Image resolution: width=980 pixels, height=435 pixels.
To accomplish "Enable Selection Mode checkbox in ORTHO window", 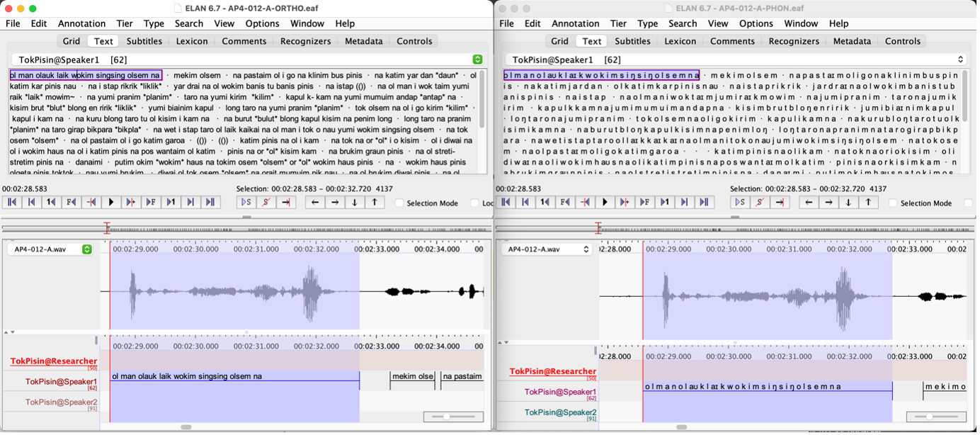I will click(399, 203).
